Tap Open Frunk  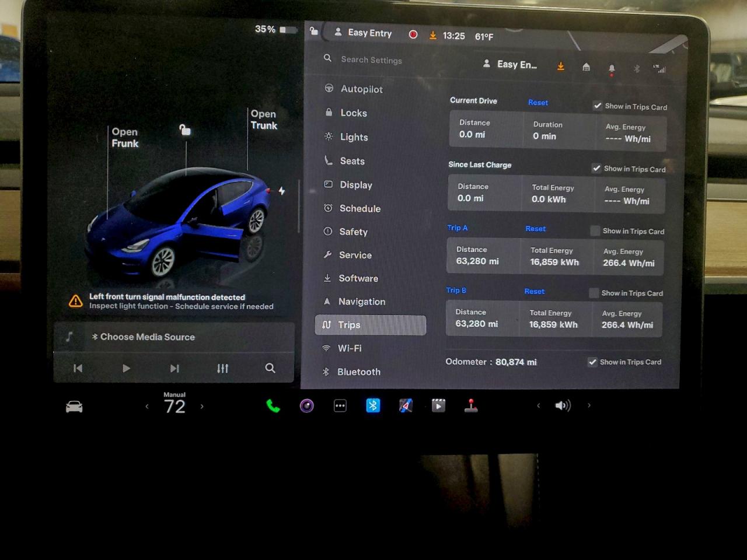(x=125, y=138)
